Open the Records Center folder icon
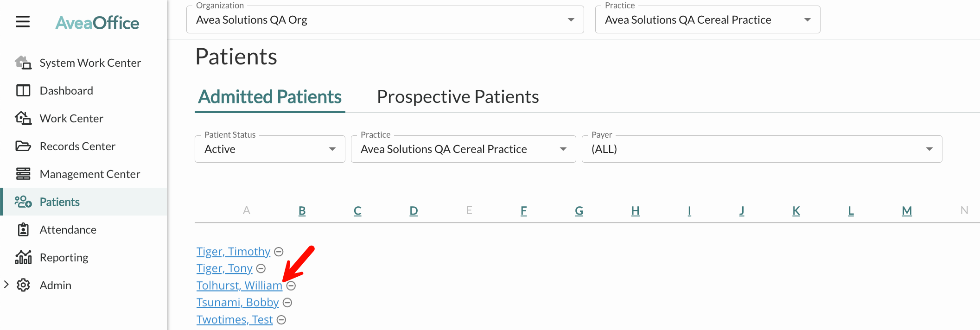This screenshot has width=980, height=330. 23,146
